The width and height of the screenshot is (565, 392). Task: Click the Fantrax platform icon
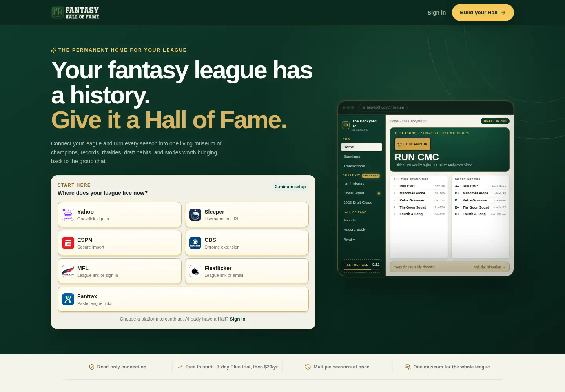68,299
